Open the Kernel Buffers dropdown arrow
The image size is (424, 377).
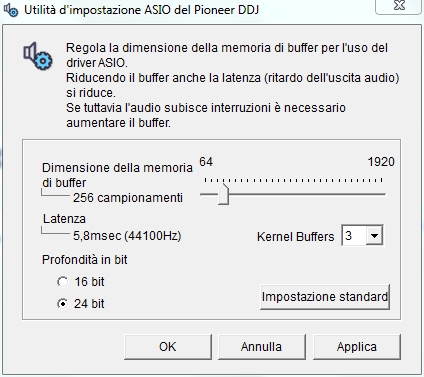pyautogui.click(x=374, y=236)
